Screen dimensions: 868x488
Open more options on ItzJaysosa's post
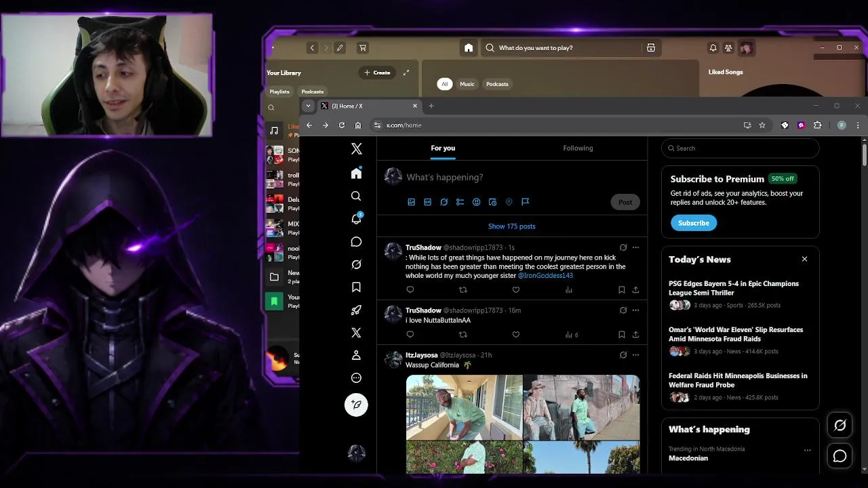(635, 355)
